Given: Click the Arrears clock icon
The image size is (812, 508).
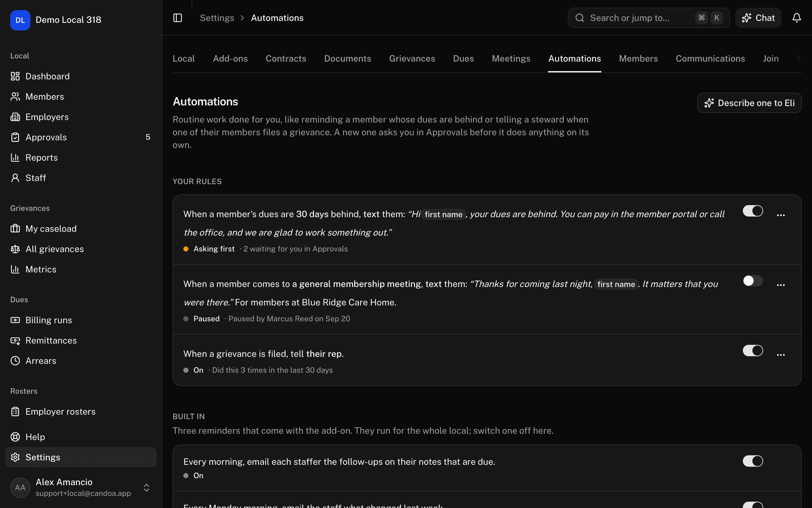Looking at the screenshot, I should click(15, 361).
